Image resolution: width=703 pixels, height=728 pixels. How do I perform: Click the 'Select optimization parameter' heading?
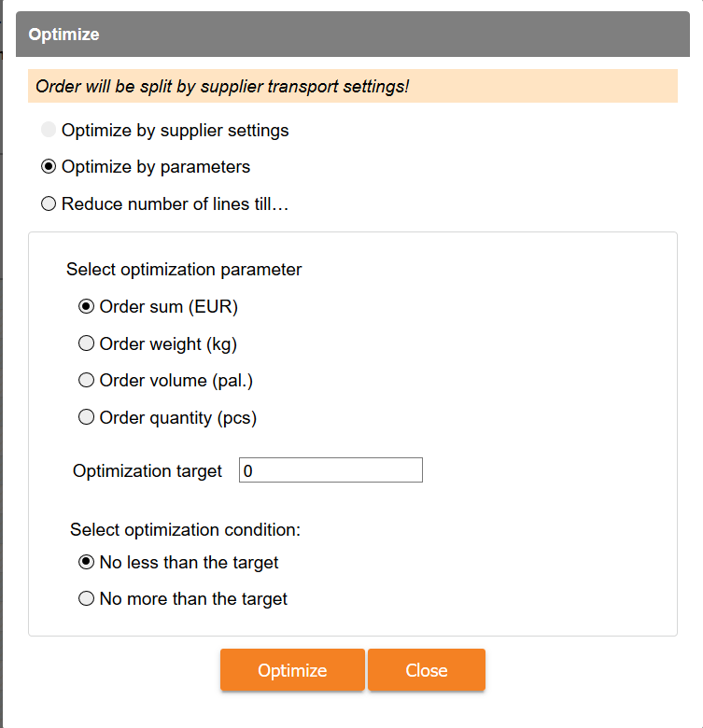pos(184,270)
